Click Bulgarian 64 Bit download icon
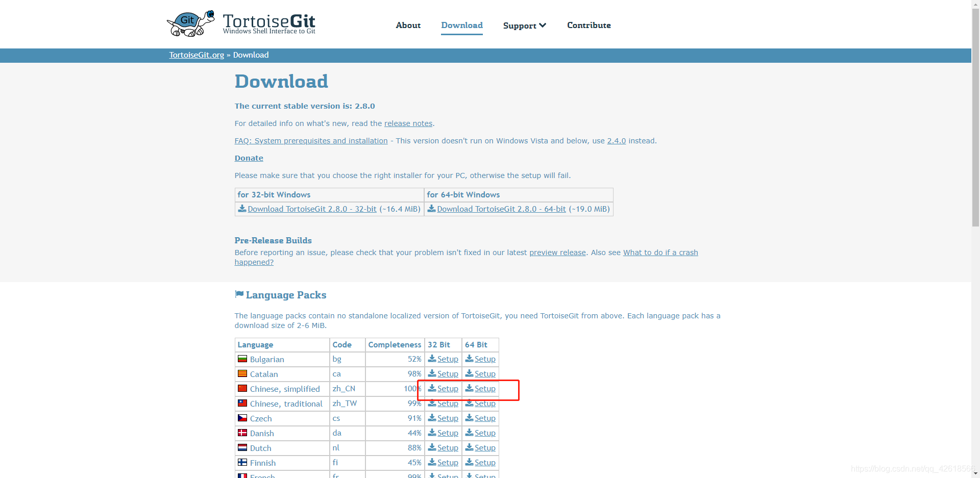The height and width of the screenshot is (478, 980). (x=469, y=359)
